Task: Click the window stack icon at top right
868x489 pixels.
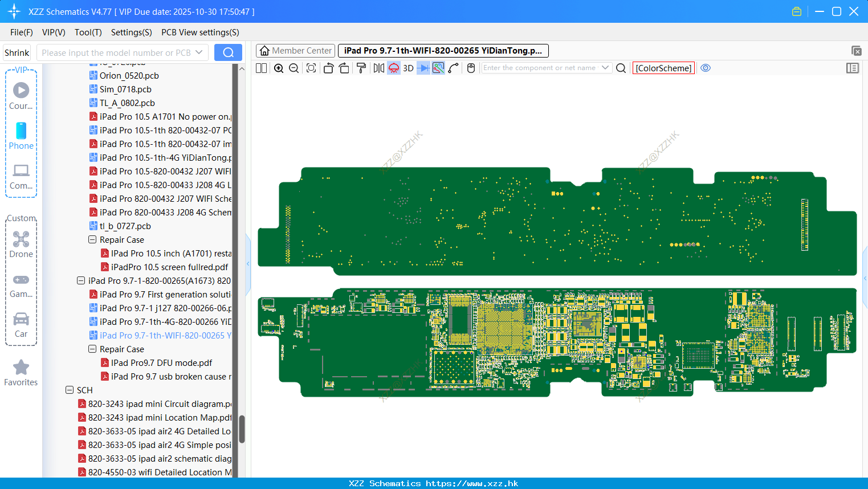Action: pyautogui.click(x=856, y=51)
